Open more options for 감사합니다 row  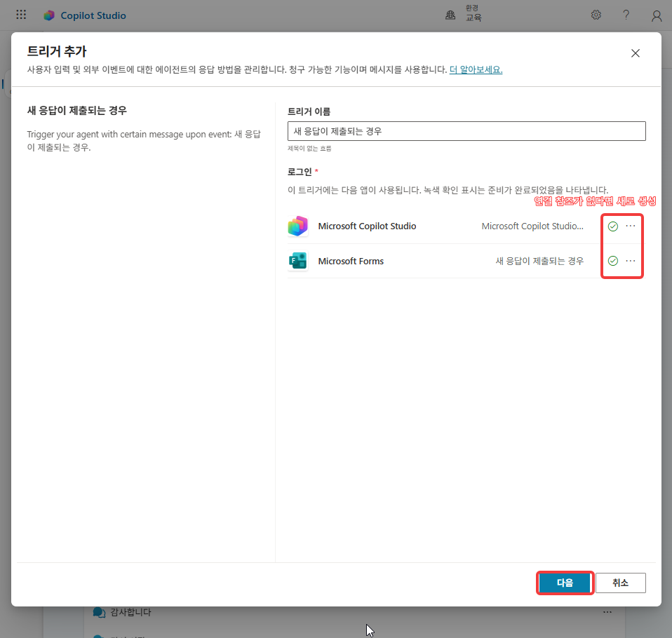pyautogui.click(x=607, y=612)
